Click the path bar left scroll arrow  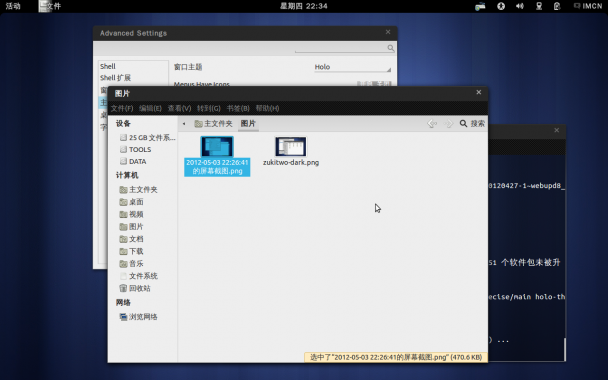(x=184, y=124)
